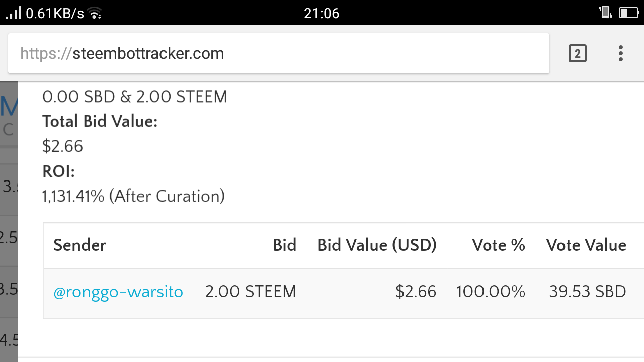Tap the cellular signal strength bars

click(x=13, y=13)
